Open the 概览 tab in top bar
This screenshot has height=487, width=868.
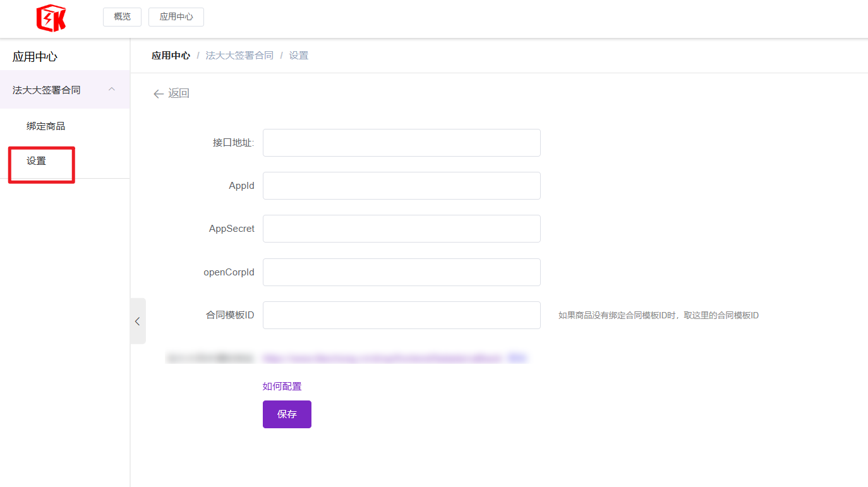pyautogui.click(x=122, y=17)
